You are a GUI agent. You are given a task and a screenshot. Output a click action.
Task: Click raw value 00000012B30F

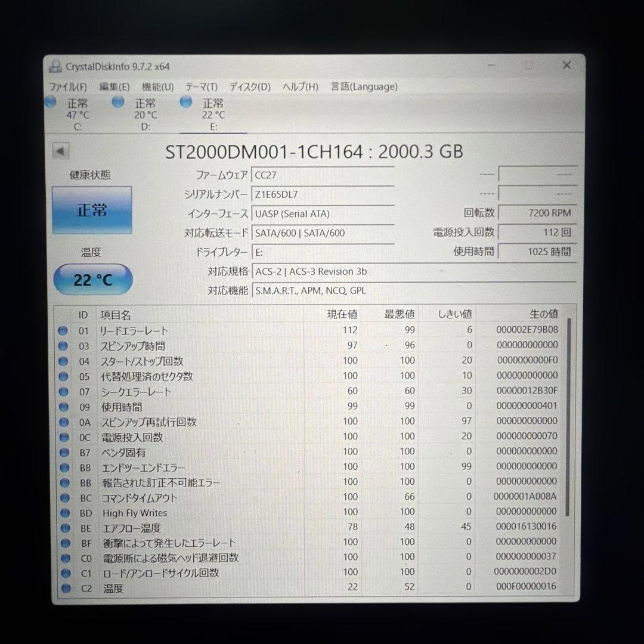[527, 391]
